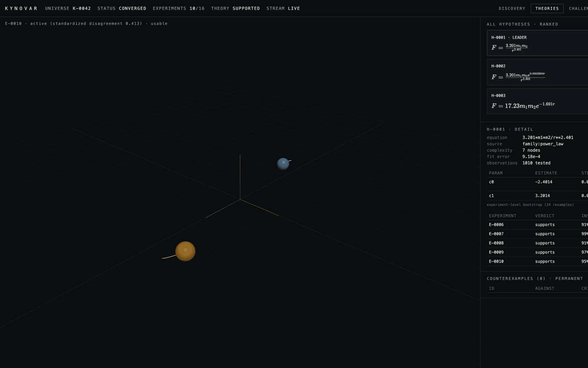
Task: Click the c1 parameter row
Action: point(537,196)
